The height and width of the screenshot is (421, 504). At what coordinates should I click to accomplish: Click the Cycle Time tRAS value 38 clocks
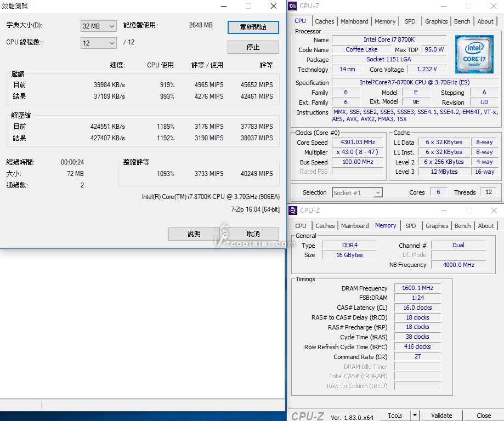pyautogui.click(x=417, y=337)
